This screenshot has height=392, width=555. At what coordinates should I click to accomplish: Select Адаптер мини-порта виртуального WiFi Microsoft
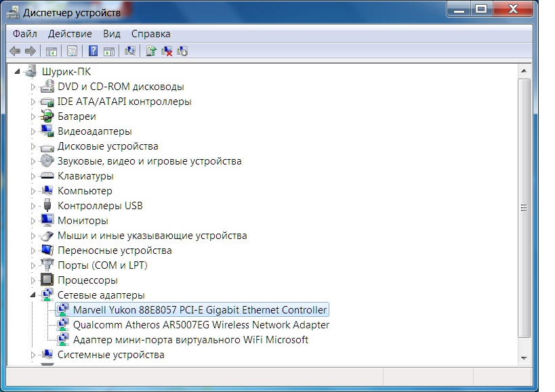click(x=190, y=340)
